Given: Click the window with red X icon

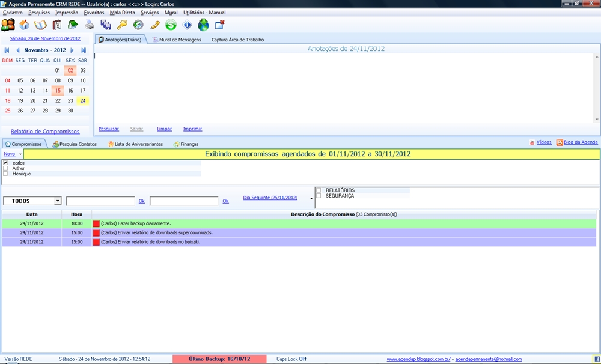Looking at the screenshot, I should tap(219, 25).
